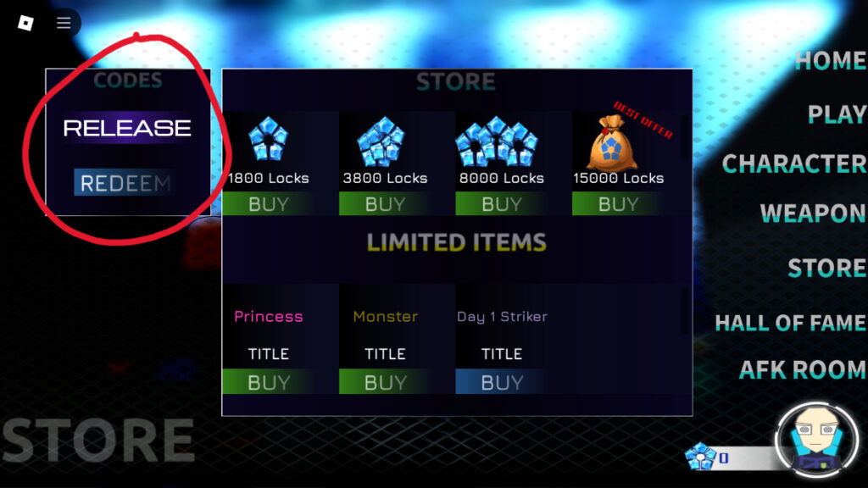Go to the HOME menu

pos(831,60)
